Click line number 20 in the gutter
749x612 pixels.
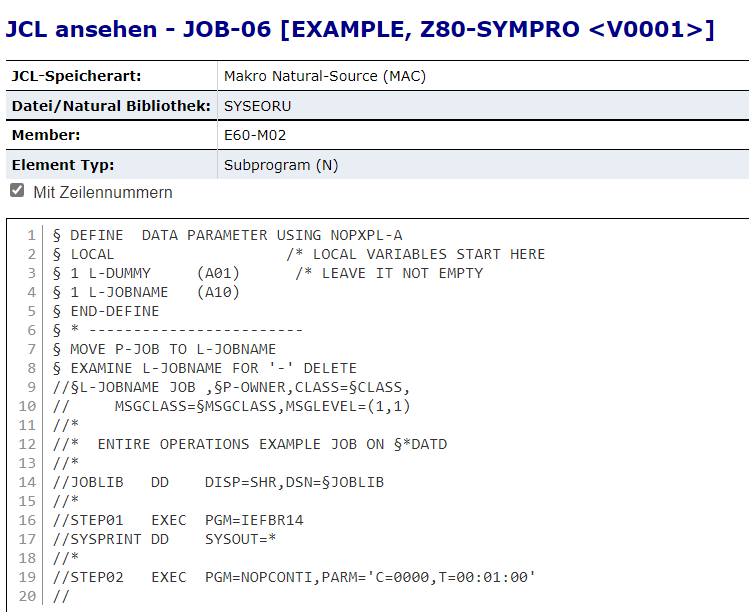pyautogui.click(x=27, y=596)
